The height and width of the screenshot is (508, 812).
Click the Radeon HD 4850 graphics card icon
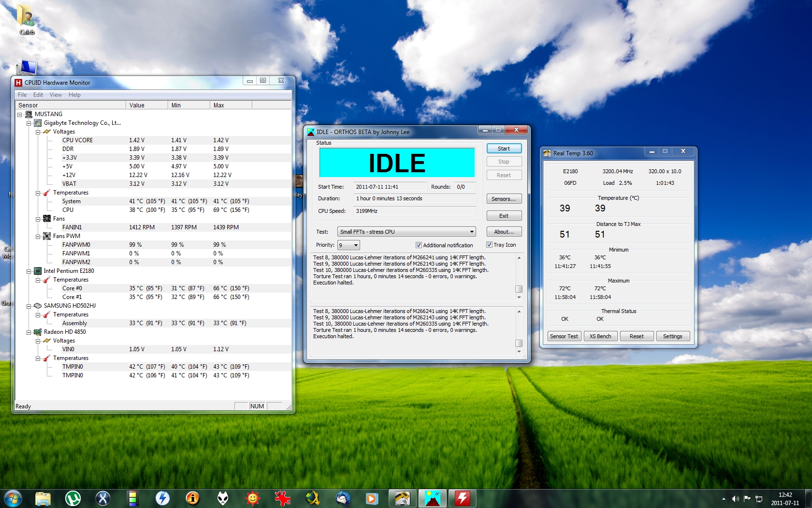pos(38,332)
